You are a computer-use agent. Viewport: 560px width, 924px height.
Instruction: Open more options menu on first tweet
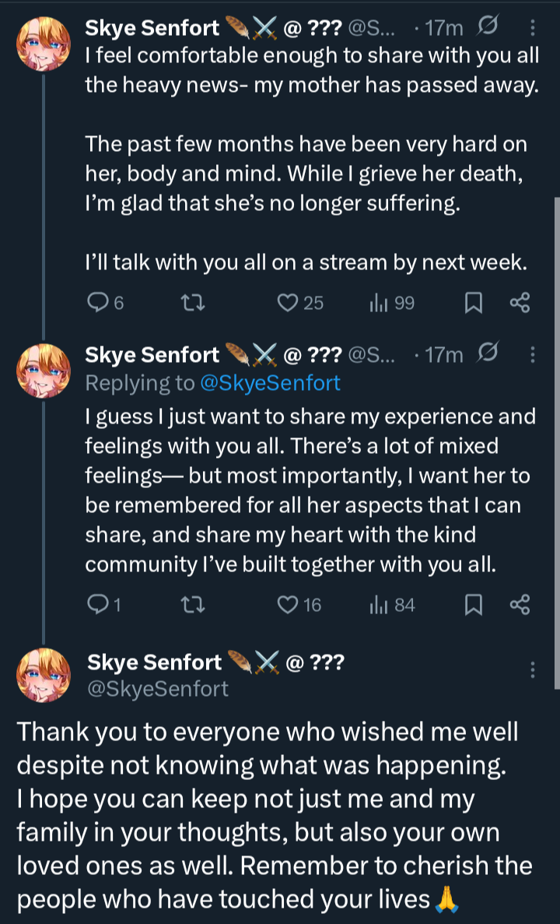(533, 29)
